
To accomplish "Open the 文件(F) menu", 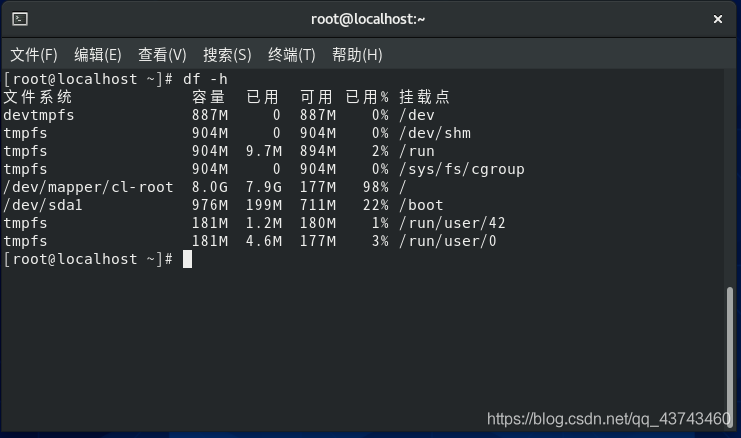I will coord(34,55).
